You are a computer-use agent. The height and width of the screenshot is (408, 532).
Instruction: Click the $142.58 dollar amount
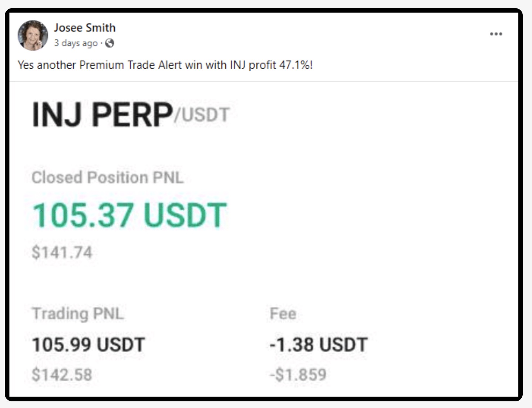pyautogui.click(x=62, y=375)
